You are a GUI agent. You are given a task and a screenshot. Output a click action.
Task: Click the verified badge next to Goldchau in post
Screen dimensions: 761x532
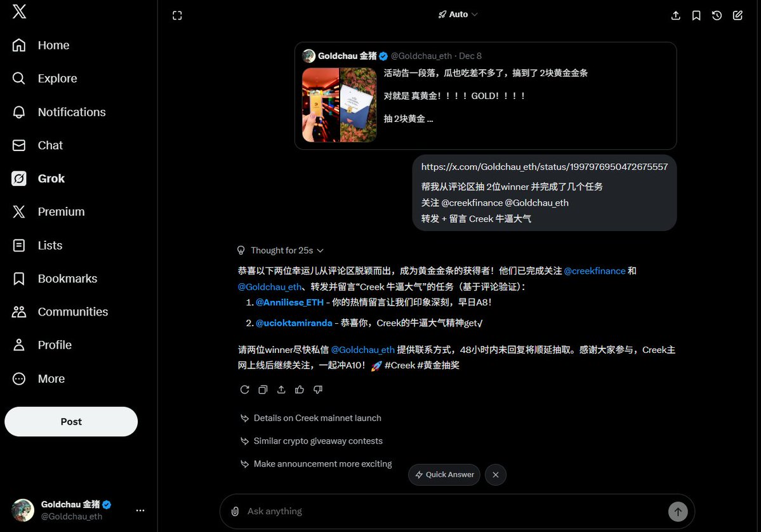click(x=383, y=57)
